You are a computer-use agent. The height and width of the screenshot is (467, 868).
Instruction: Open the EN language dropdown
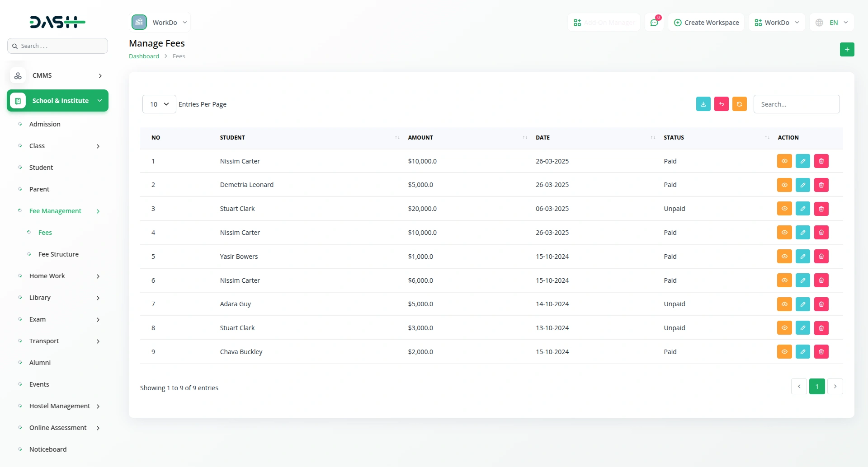point(832,23)
